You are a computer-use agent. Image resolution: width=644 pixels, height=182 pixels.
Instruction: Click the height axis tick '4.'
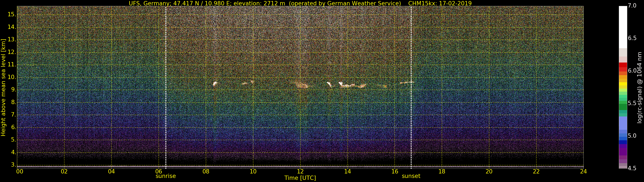(13, 152)
